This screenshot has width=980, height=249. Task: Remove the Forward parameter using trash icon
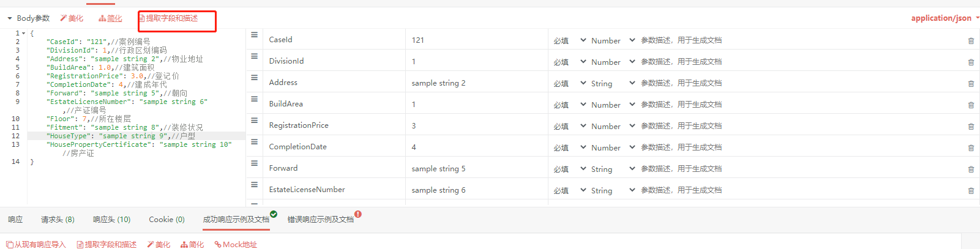971,169
